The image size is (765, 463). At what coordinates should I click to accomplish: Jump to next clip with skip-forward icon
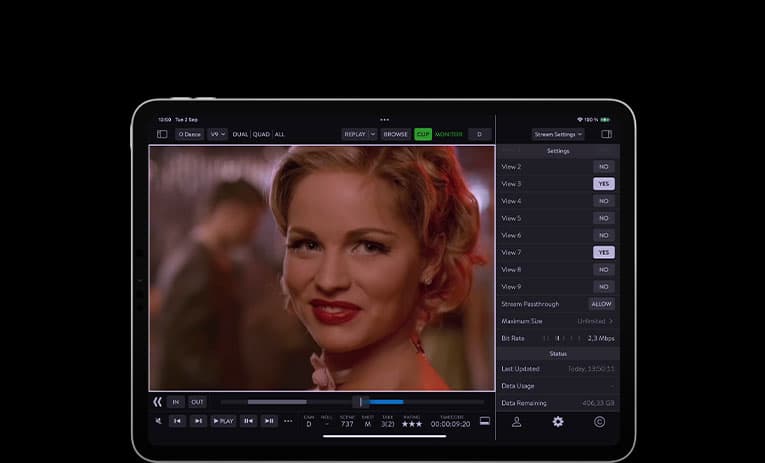pos(198,421)
